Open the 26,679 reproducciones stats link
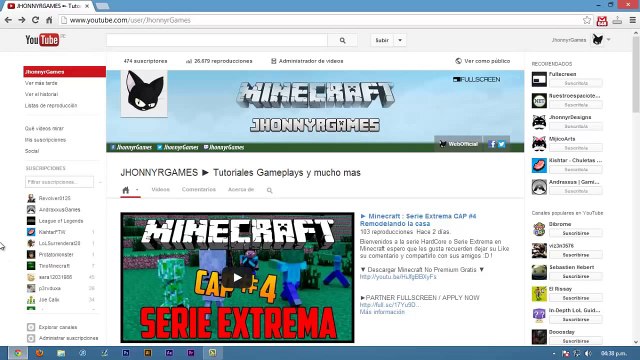640x360 pixels. tap(219, 61)
